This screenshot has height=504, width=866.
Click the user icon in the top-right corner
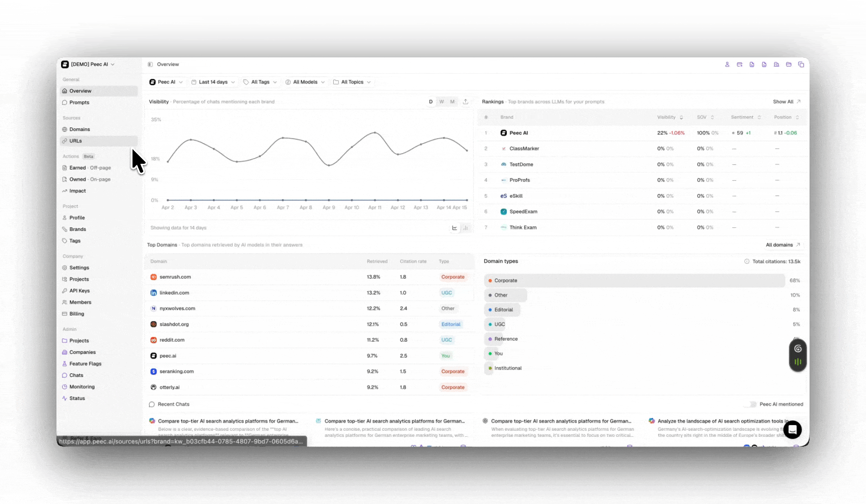727,64
